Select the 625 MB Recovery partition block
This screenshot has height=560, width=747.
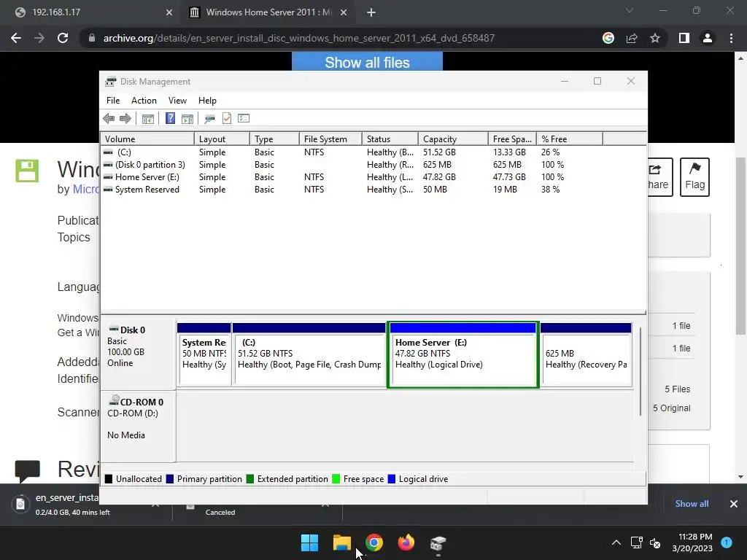586,355
